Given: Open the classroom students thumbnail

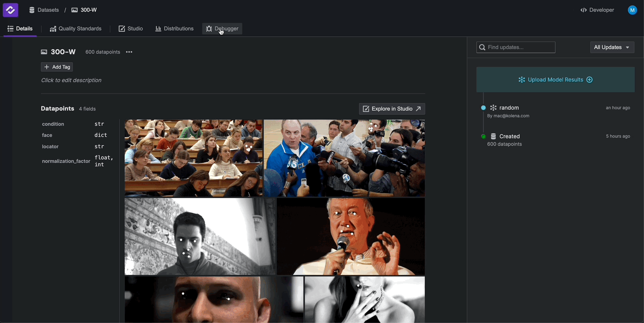Looking at the screenshot, I should [194, 158].
